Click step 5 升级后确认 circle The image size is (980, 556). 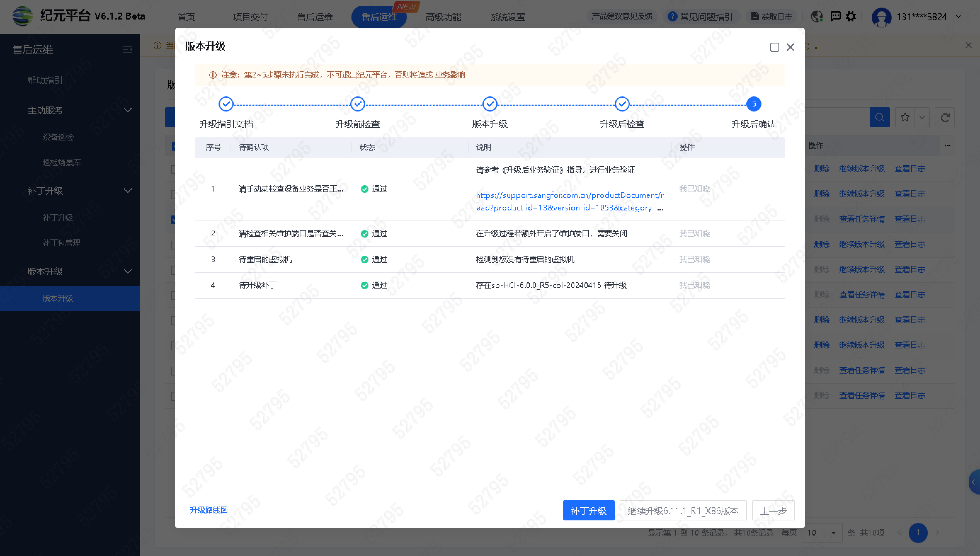(x=753, y=104)
